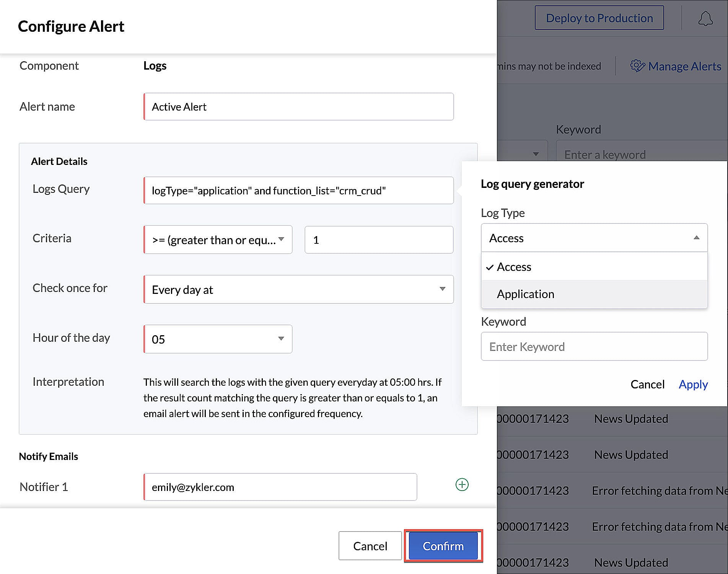Add another notifier with plus icon
The image size is (728, 574).
pyautogui.click(x=462, y=484)
